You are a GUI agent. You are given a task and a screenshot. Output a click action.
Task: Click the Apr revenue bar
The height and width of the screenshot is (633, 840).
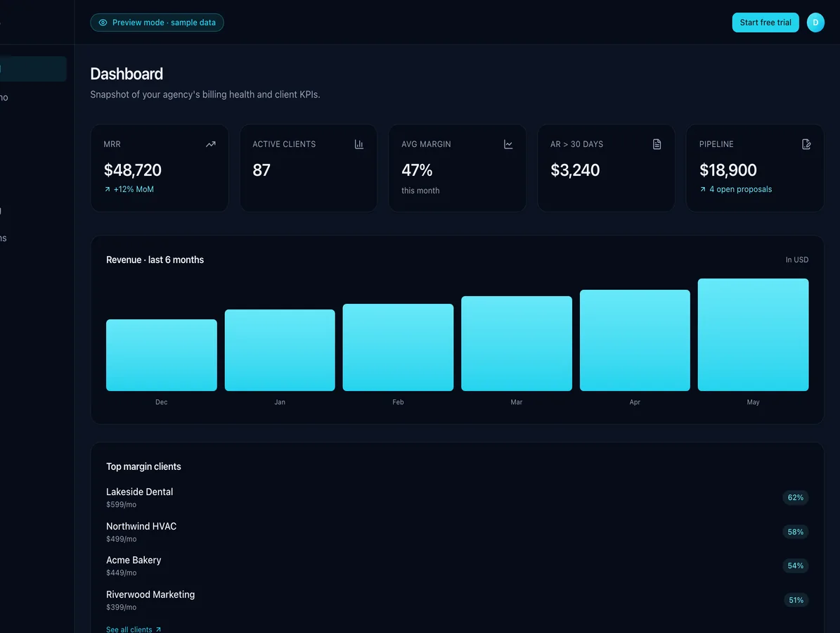pos(635,340)
